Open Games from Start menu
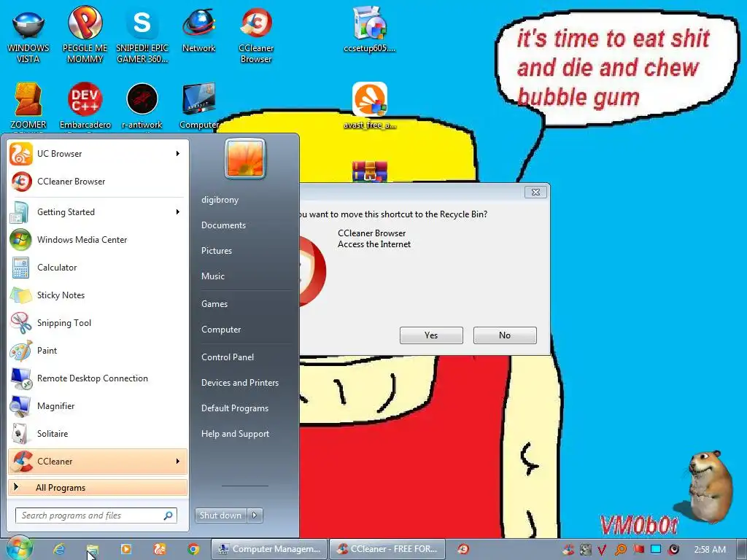747x560 pixels. click(214, 304)
